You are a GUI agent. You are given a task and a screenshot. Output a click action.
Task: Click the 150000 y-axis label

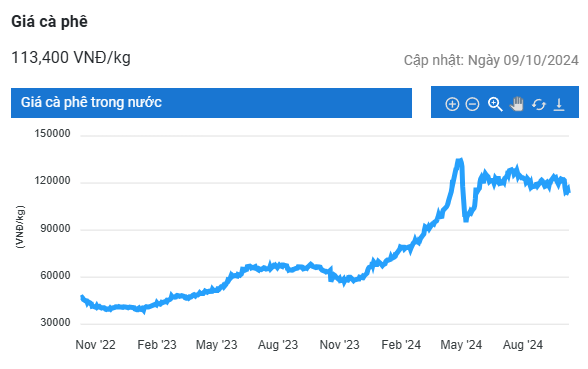click(52, 134)
